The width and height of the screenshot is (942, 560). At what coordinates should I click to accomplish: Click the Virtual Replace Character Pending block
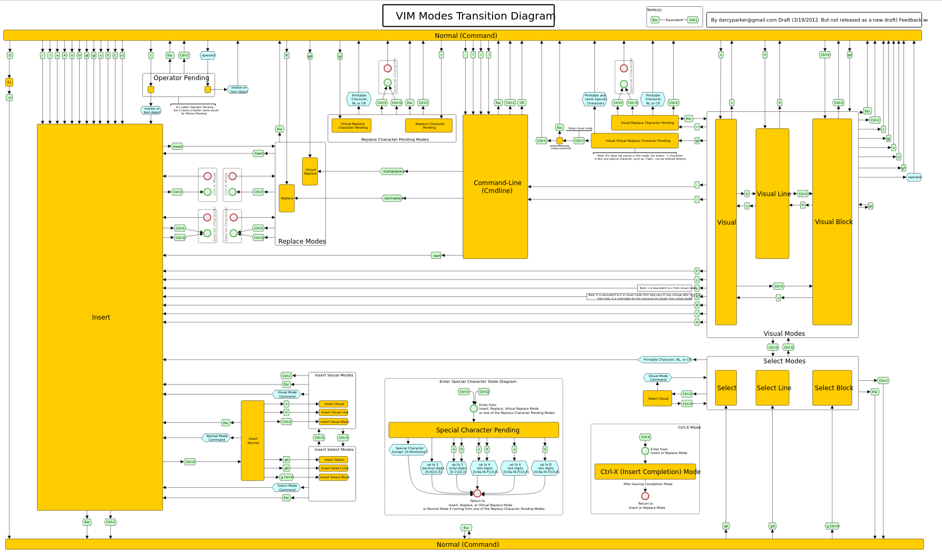[352, 125]
